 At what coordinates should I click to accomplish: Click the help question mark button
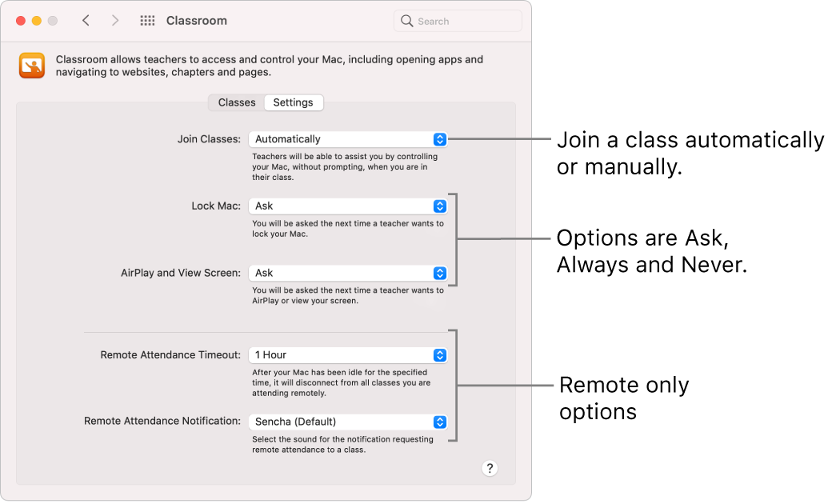490,468
